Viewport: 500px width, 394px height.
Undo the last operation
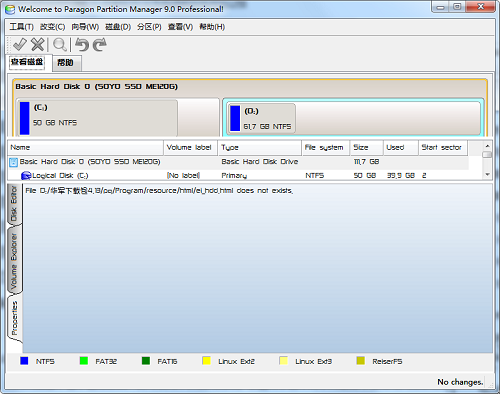(x=82, y=45)
